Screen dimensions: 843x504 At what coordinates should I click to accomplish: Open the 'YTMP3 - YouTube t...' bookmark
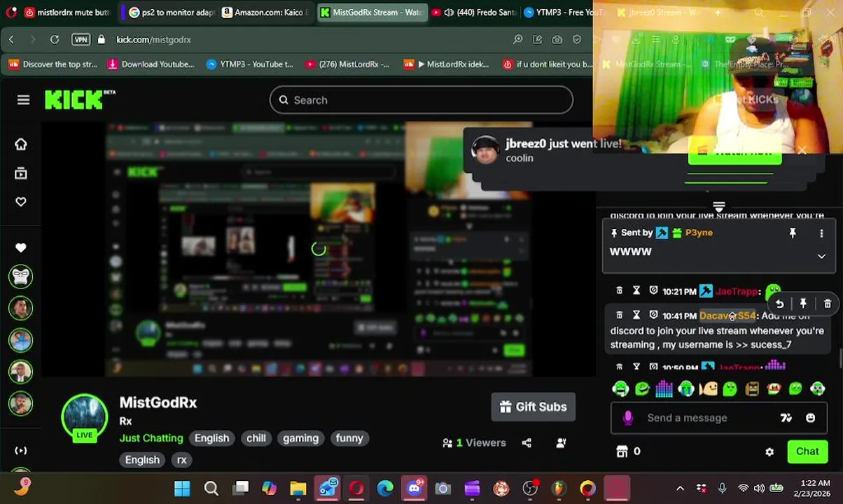click(250, 64)
